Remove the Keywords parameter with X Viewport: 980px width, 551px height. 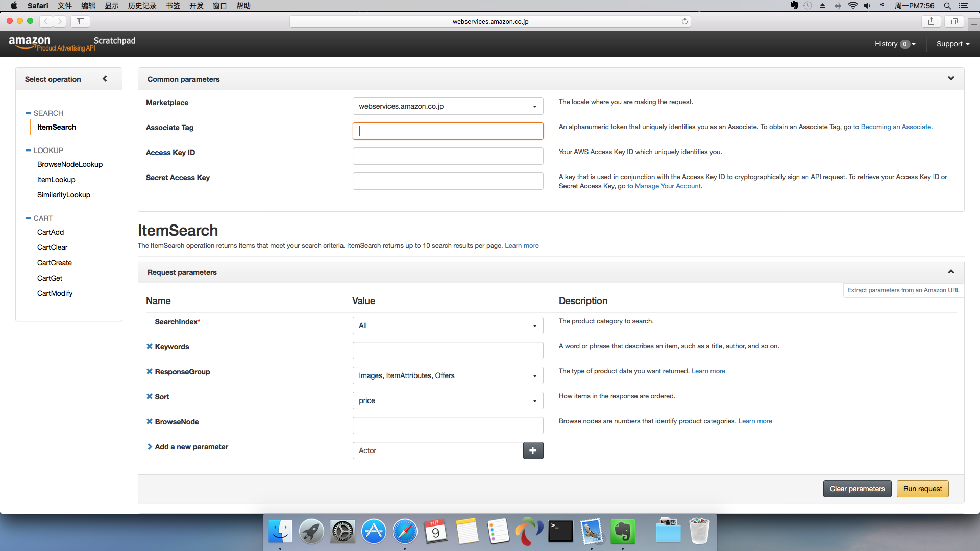[x=150, y=346]
